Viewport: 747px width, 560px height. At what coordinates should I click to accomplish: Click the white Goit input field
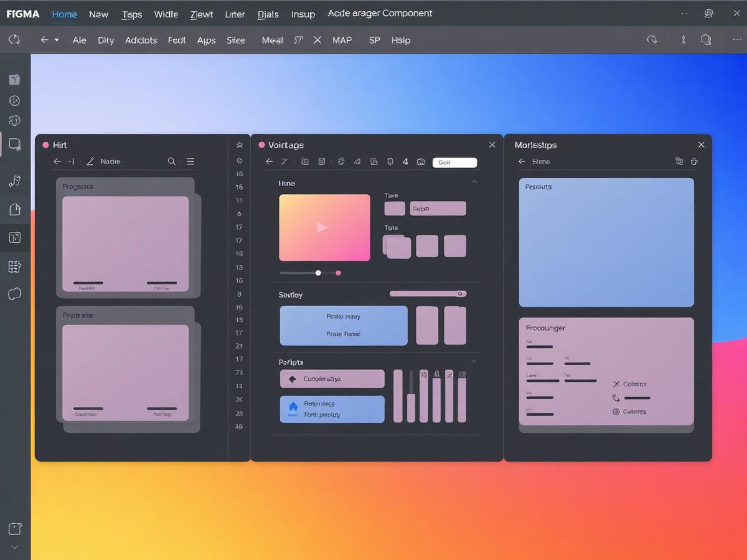[x=454, y=162]
